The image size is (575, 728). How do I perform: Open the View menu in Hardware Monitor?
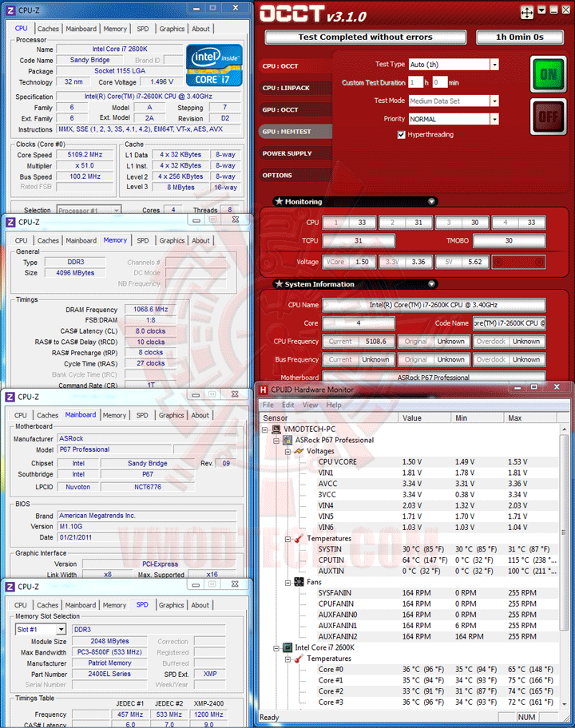pyautogui.click(x=310, y=405)
